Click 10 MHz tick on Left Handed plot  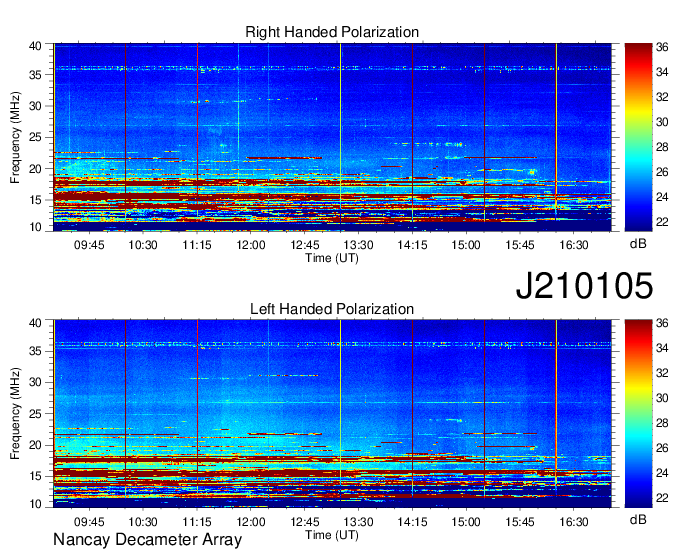coord(35,504)
